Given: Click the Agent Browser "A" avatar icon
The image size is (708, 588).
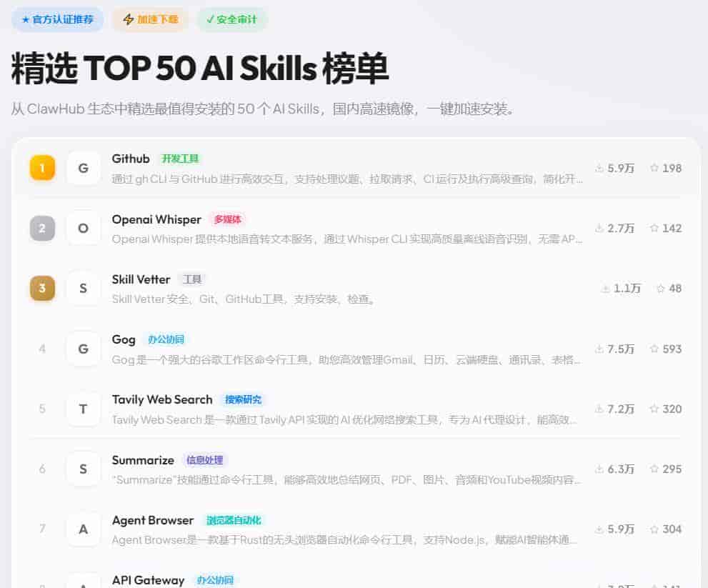Looking at the screenshot, I should coord(84,529).
